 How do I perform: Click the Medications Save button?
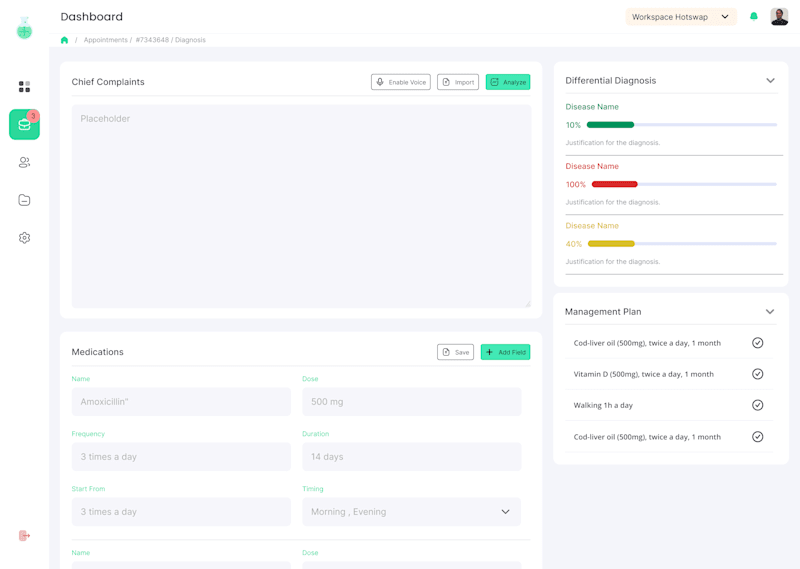455,352
